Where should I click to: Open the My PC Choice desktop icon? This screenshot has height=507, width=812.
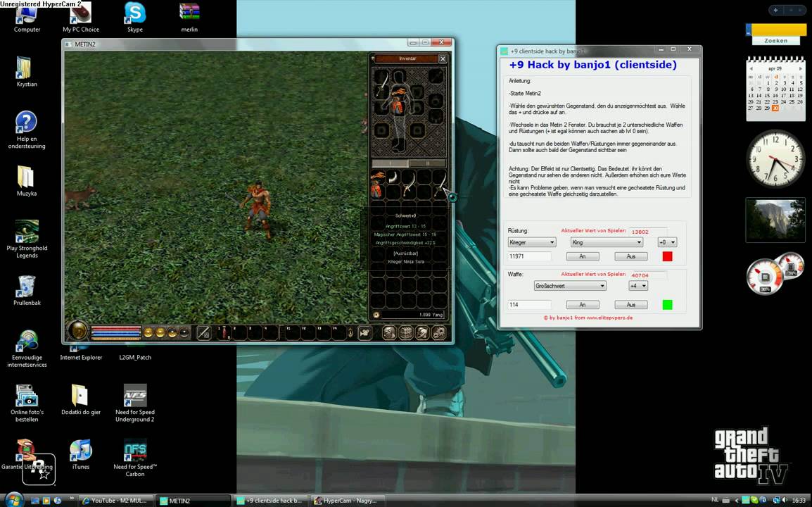[x=81, y=18]
